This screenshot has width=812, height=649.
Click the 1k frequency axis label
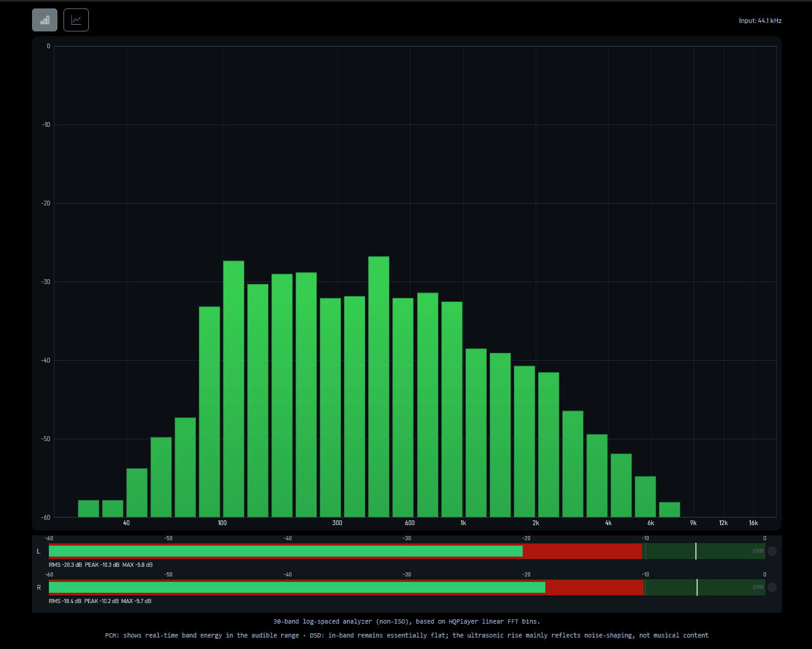[x=463, y=523]
